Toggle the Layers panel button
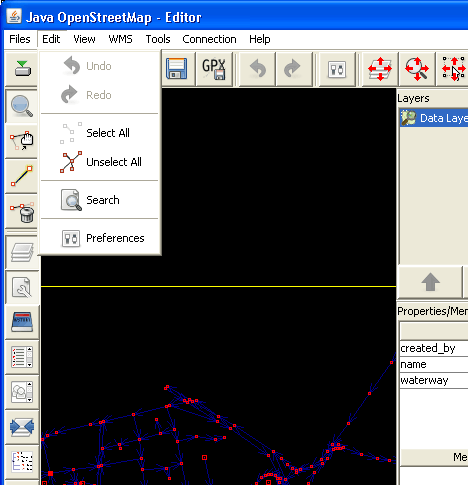This screenshot has width=468, height=485. point(22,252)
